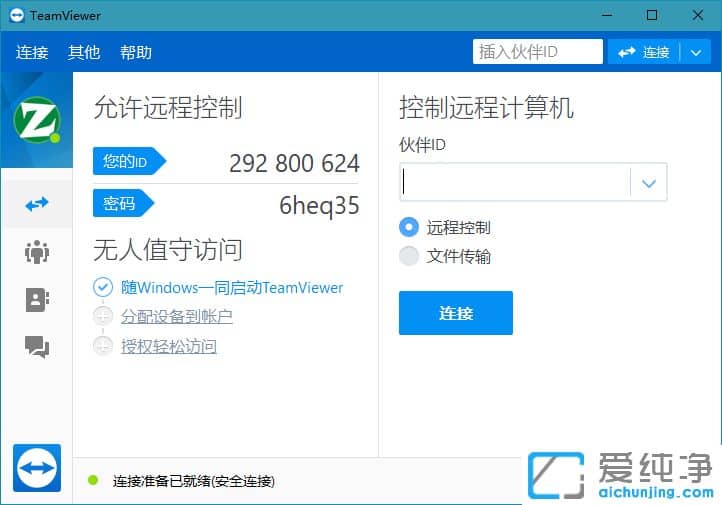Click the plus icon beside 分配设备到帐户

[x=103, y=316]
